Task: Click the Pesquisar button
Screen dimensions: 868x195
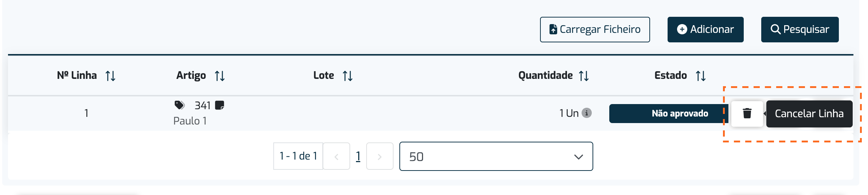Action: (x=800, y=30)
